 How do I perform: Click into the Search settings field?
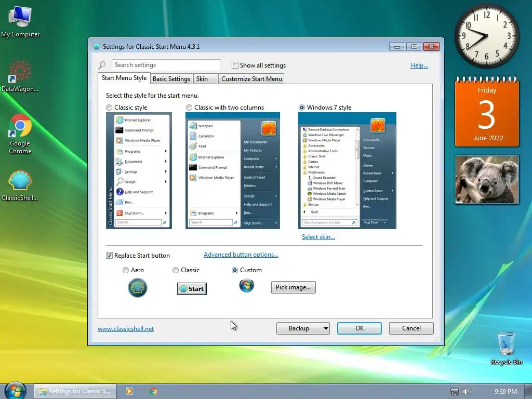tap(166, 65)
